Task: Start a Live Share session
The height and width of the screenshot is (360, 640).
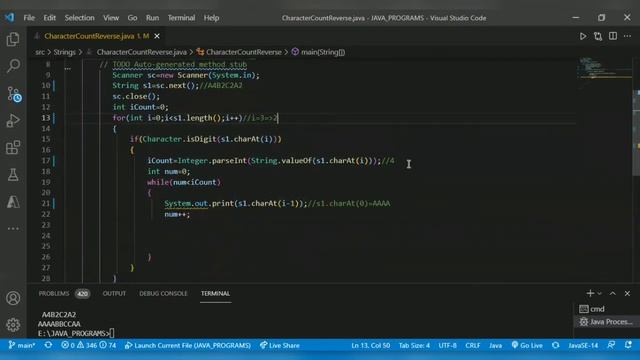Action: [x=280, y=345]
